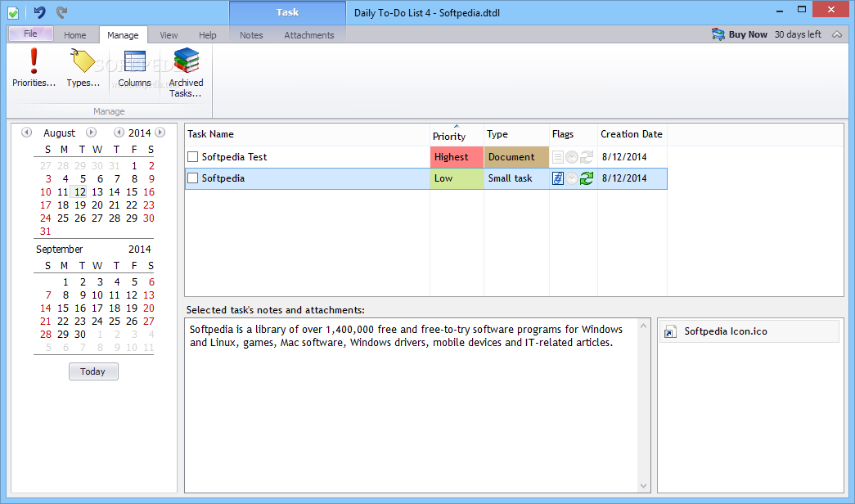Image resolution: width=855 pixels, height=504 pixels.
Task: Check the Softpedia Test task checkbox
Action: (x=192, y=157)
